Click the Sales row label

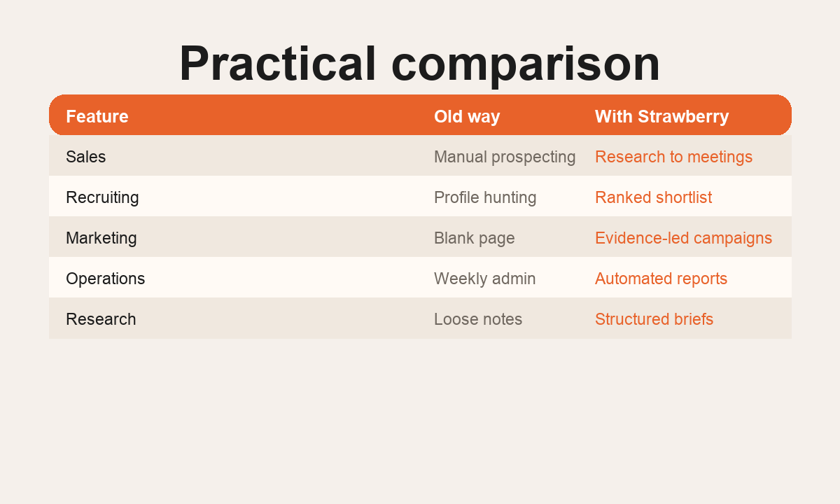pos(85,157)
